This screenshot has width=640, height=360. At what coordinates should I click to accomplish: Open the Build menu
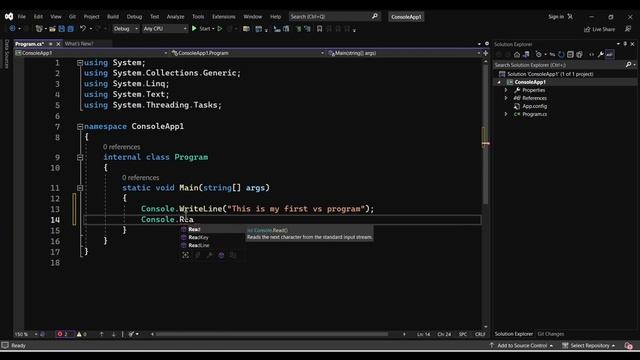113,17
